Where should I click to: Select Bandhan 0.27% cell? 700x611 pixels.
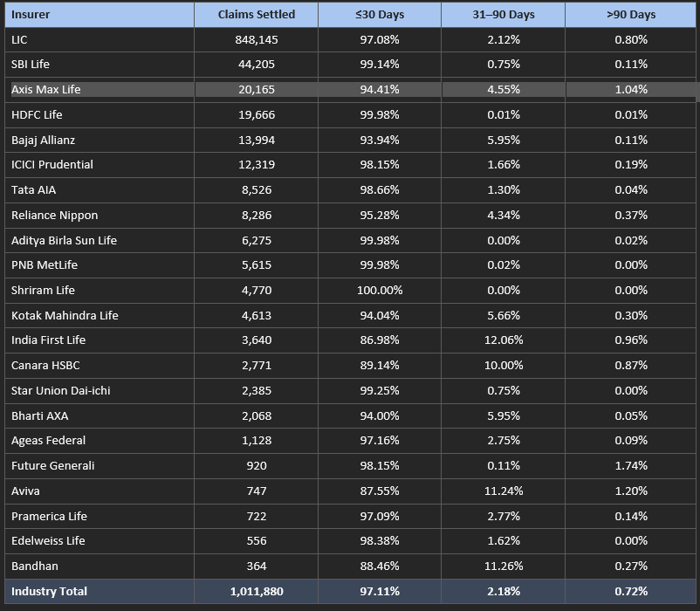click(x=631, y=566)
